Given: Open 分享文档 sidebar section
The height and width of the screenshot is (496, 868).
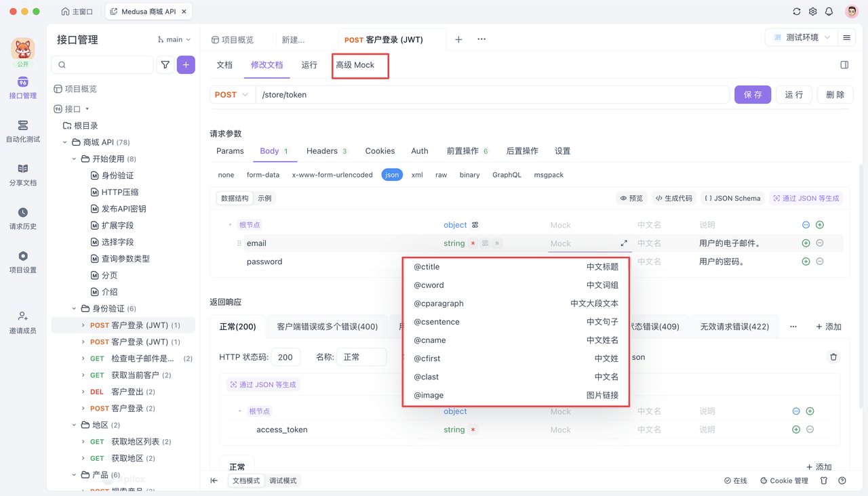Looking at the screenshot, I should (x=23, y=175).
